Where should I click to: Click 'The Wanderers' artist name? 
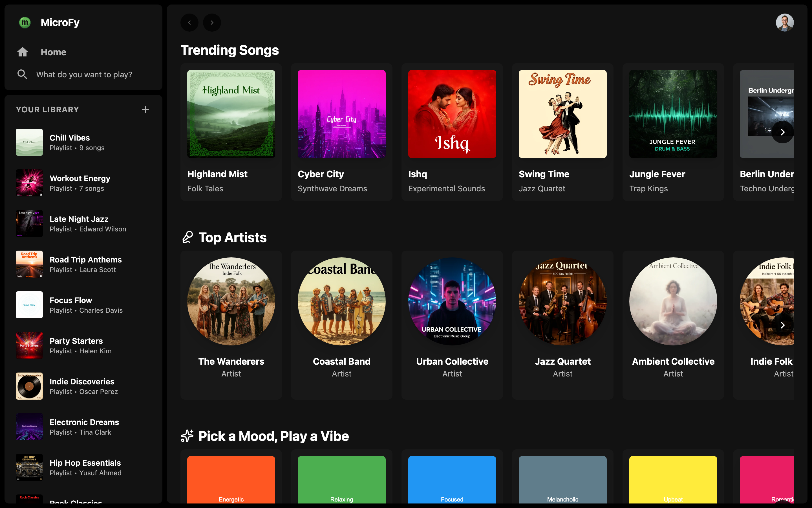click(231, 361)
